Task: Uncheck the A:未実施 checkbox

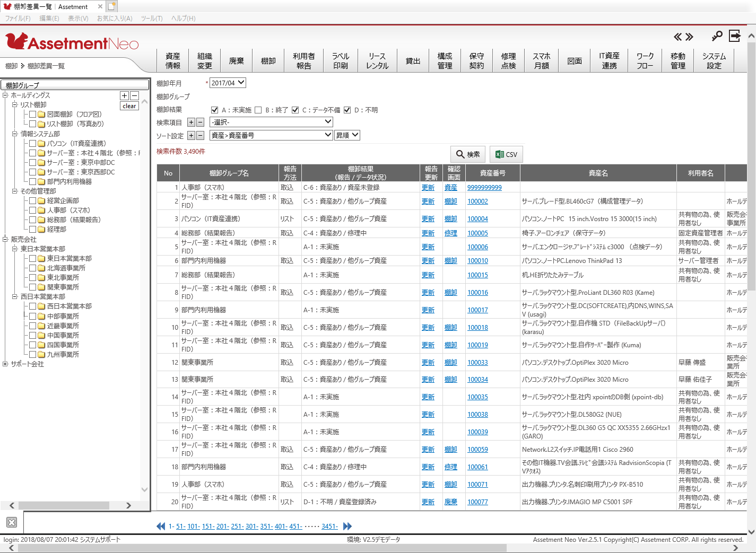Action: click(x=215, y=110)
